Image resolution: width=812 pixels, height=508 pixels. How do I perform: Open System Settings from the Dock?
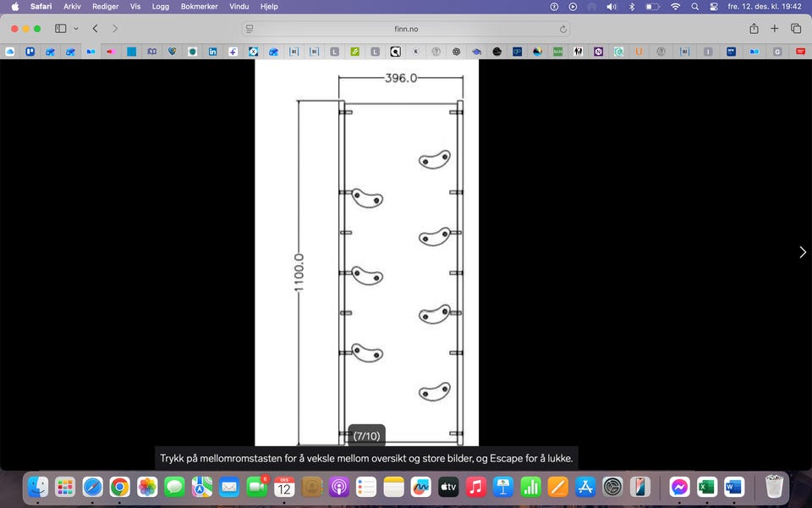(612, 487)
